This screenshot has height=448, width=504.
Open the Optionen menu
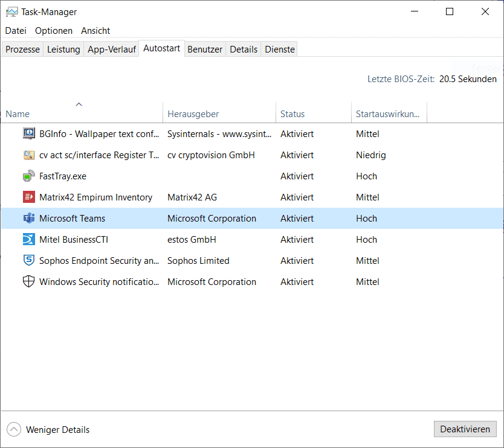(54, 31)
